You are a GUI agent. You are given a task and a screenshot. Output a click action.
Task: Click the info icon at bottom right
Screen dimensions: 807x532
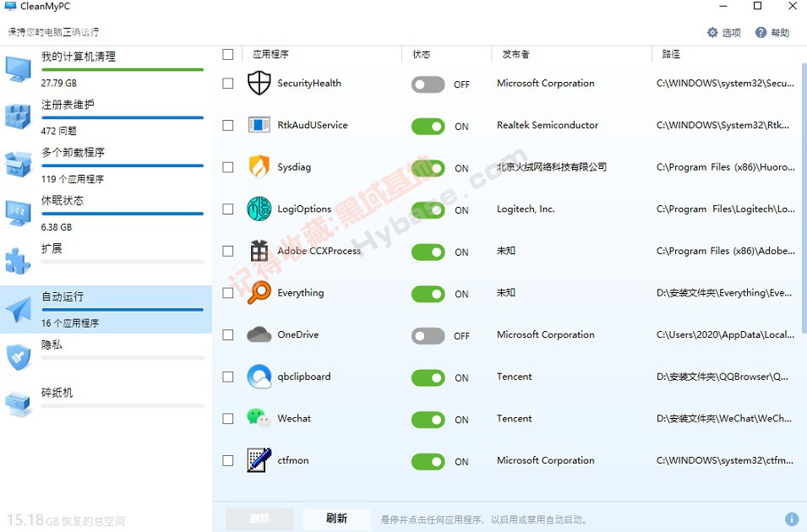pos(792,518)
